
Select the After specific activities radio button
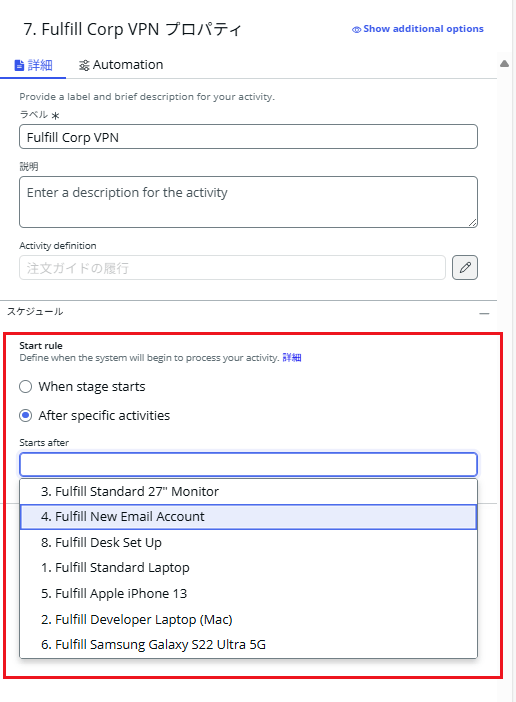tap(26, 415)
